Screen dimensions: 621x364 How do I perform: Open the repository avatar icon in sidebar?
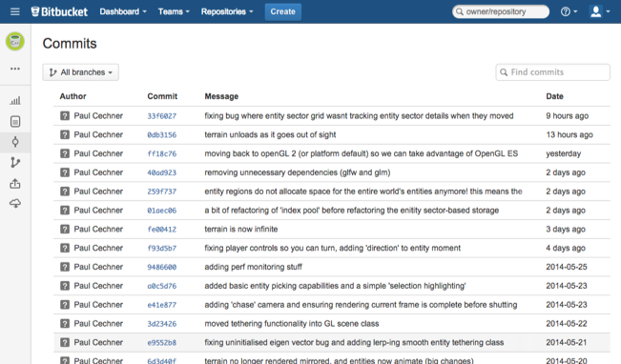pos(15,41)
